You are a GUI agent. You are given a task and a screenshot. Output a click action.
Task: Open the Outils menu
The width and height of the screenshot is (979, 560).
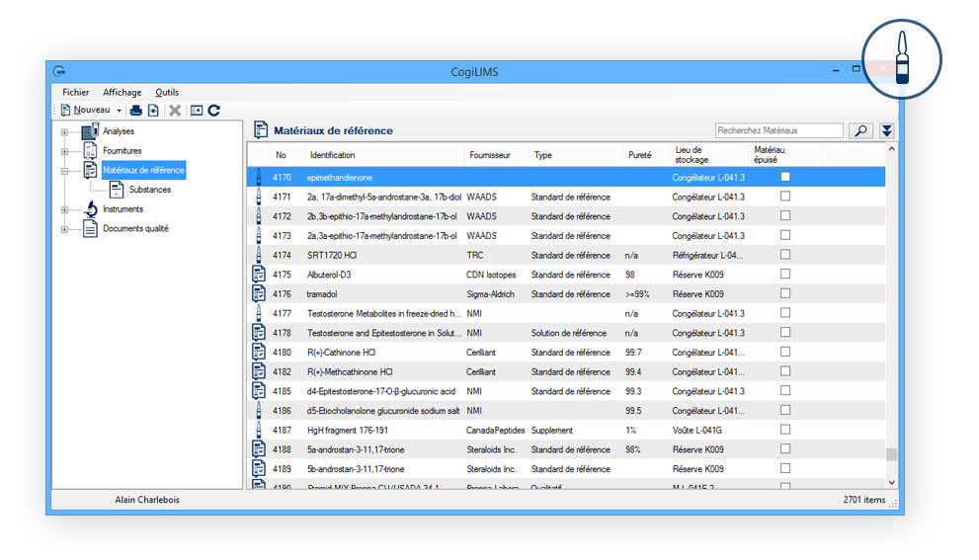167,92
